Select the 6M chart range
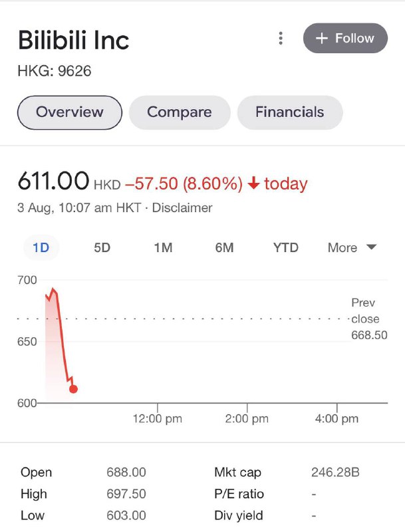This screenshot has width=405, height=532. pyautogui.click(x=224, y=247)
